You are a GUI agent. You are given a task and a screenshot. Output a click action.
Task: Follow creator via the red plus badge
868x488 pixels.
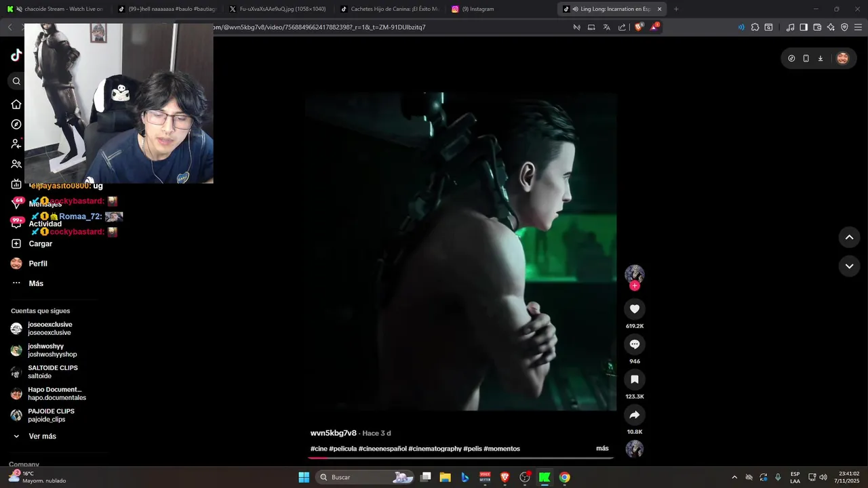point(635,285)
